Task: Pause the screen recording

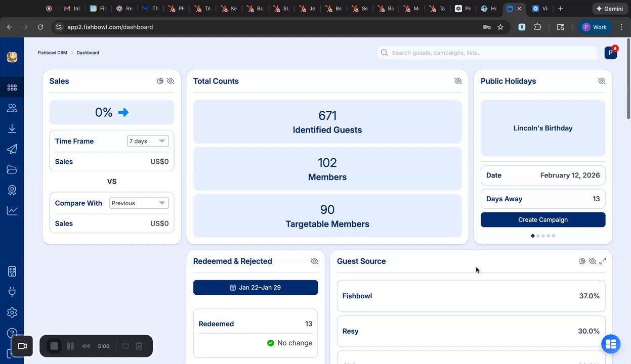Action: (x=70, y=346)
